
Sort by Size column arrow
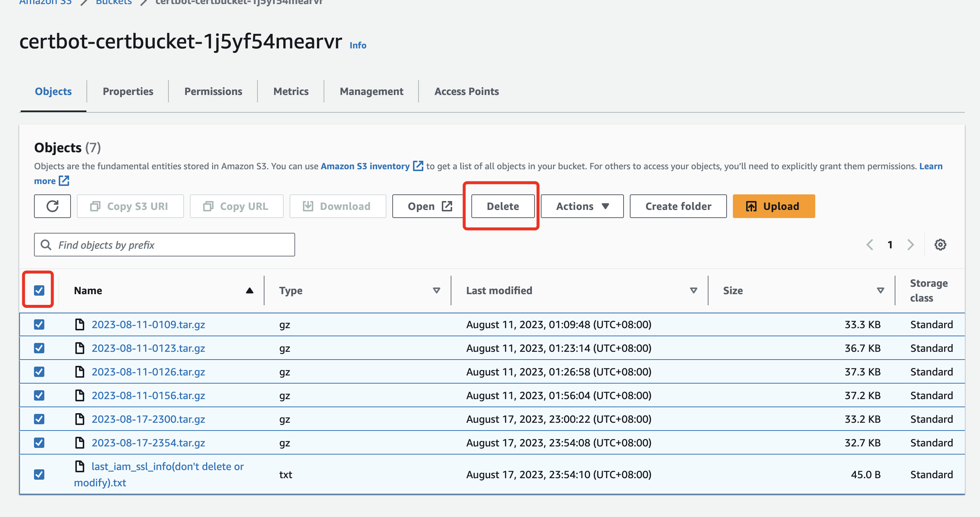coord(880,290)
